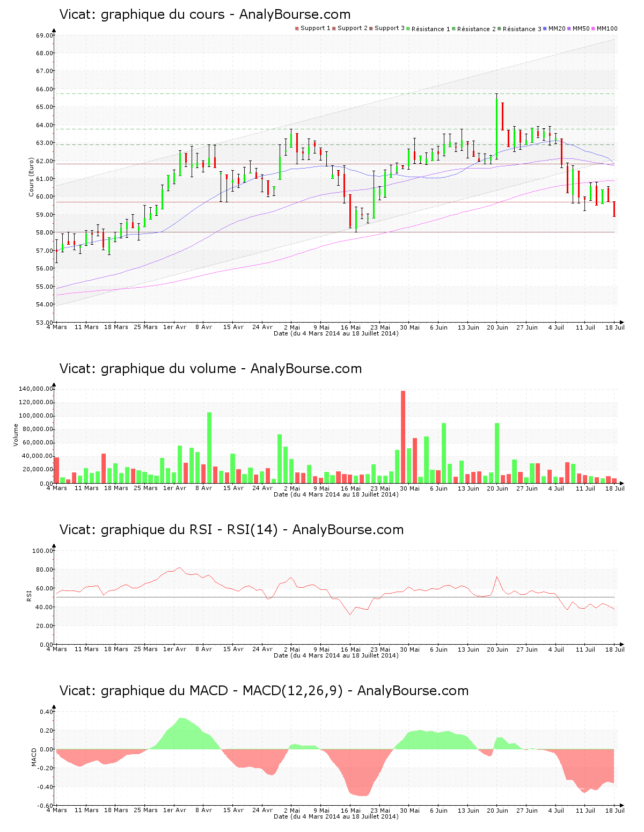Click the 58.00 price axis value
Screen dimensions: 644x832
coord(44,232)
